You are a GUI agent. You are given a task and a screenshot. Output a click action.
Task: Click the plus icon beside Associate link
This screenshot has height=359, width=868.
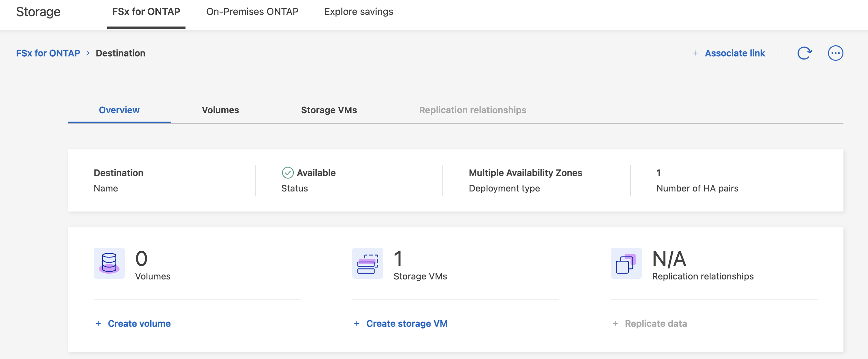[695, 53]
